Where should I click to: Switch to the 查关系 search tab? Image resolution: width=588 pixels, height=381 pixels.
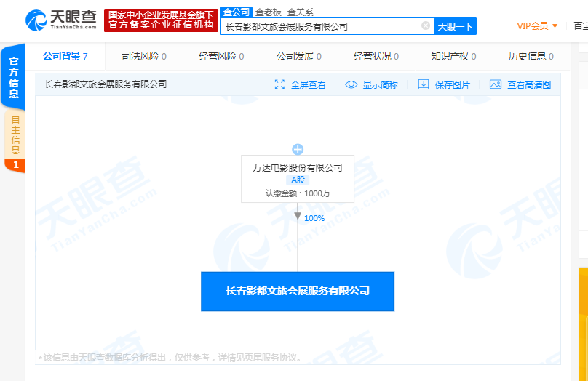click(x=300, y=12)
